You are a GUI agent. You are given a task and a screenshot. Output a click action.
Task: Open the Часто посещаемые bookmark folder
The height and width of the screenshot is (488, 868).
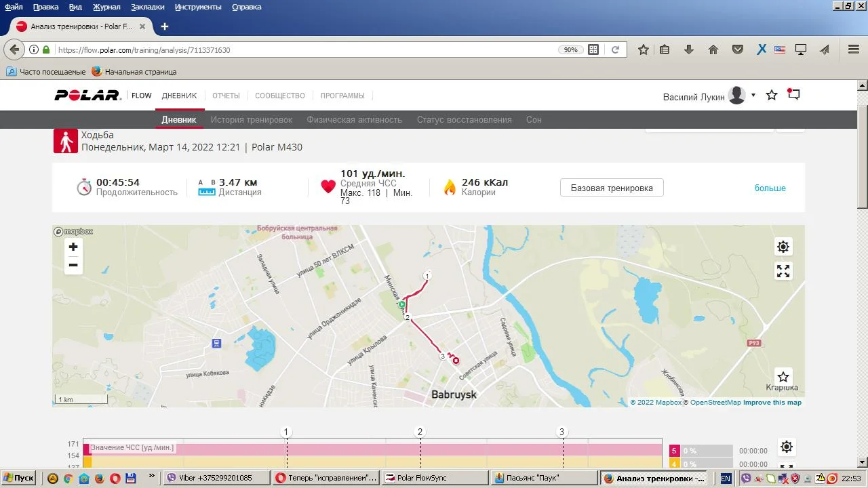pos(46,71)
